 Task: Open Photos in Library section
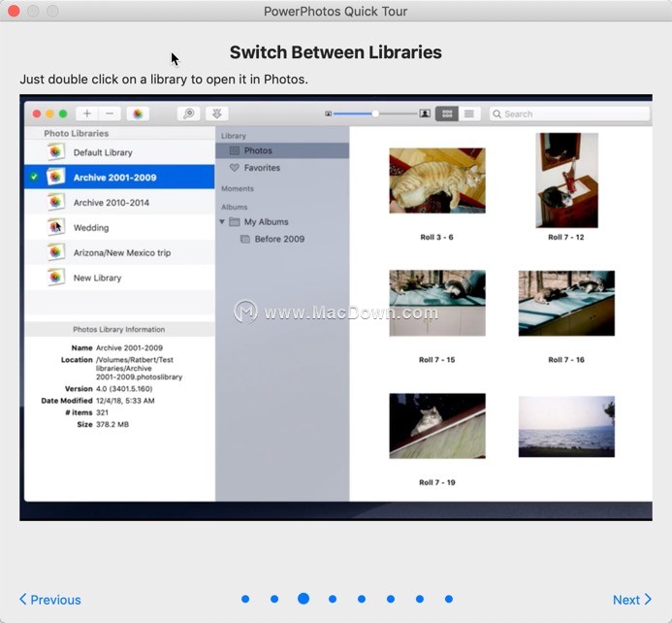click(282, 150)
